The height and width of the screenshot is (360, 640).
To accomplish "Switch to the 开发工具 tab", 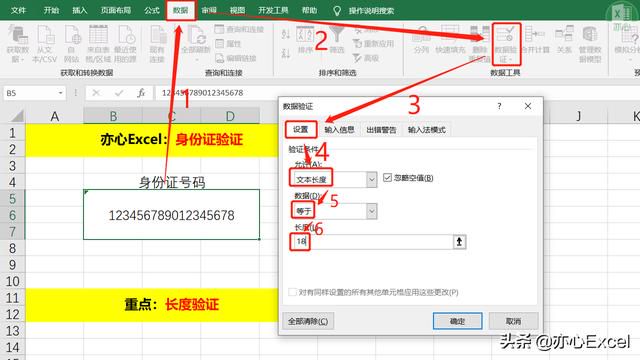I will click(273, 10).
